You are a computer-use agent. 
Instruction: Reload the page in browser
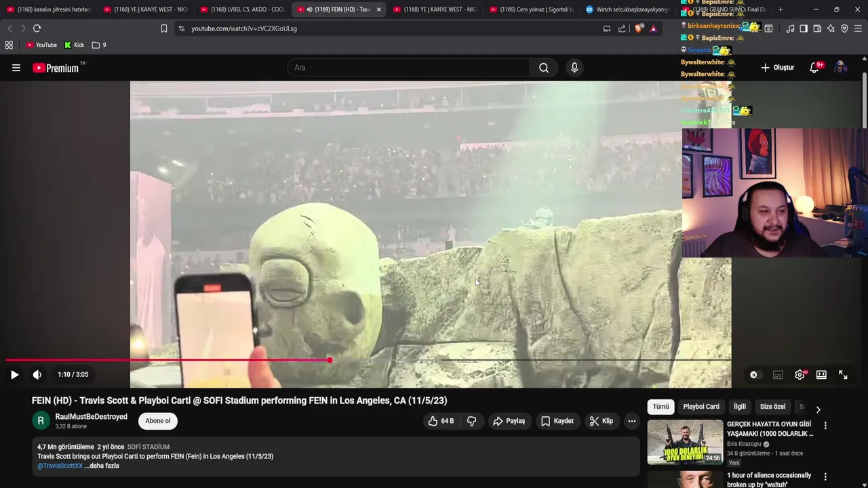pos(37,28)
